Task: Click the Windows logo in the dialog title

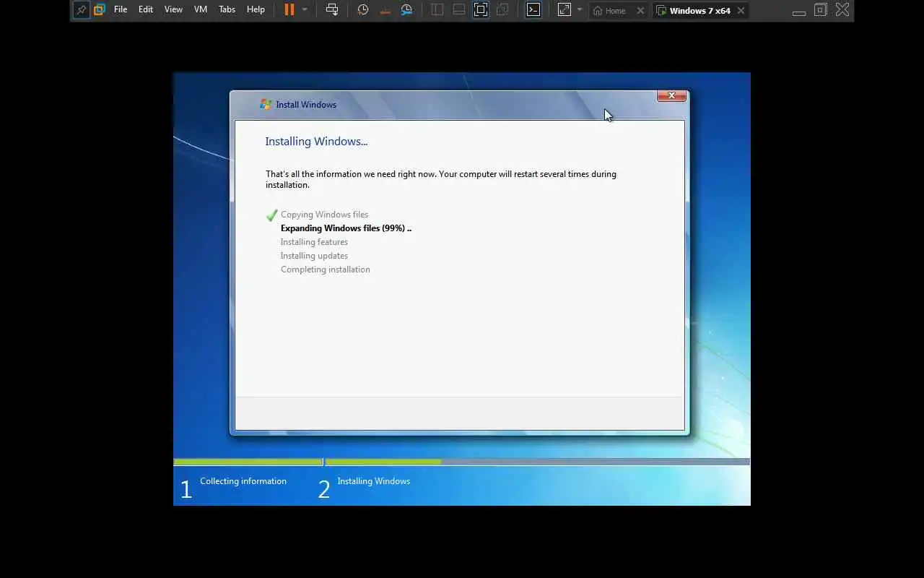Action: pos(266,105)
